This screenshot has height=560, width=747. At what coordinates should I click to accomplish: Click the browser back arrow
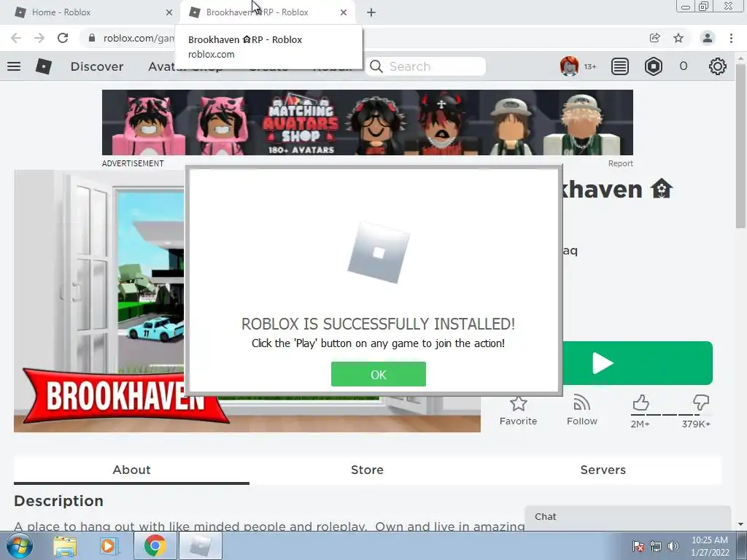16,38
